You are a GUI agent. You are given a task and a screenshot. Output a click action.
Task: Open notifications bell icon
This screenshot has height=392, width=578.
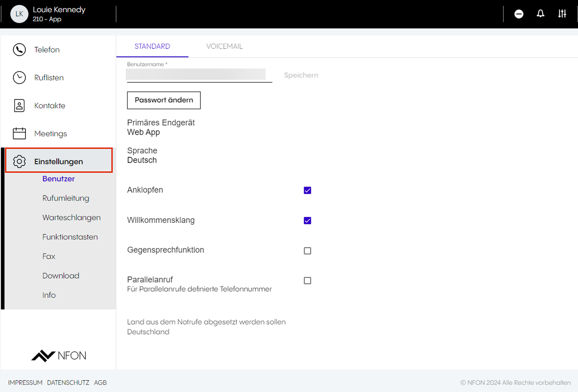(x=540, y=14)
